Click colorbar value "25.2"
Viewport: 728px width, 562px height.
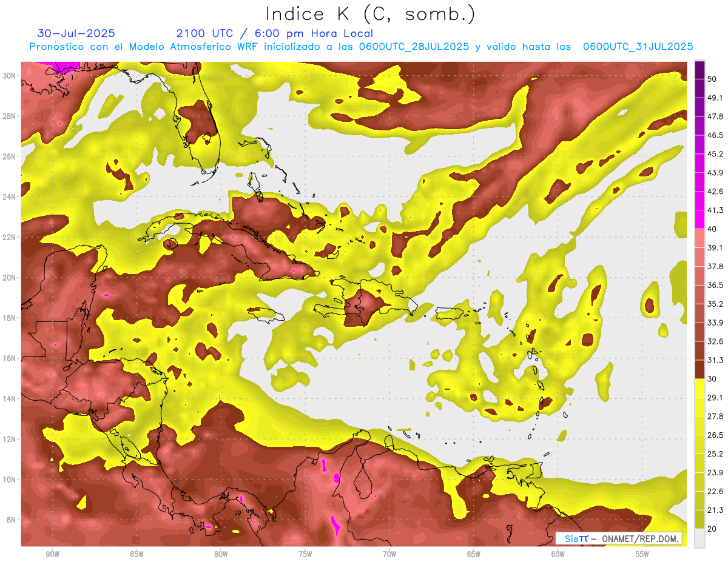[715, 453]
